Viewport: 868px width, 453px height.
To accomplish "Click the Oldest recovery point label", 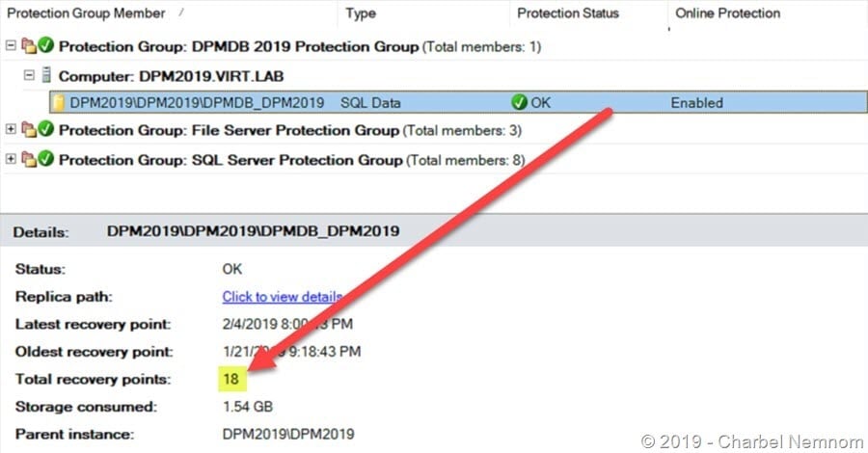I will (x=95, y=352).
